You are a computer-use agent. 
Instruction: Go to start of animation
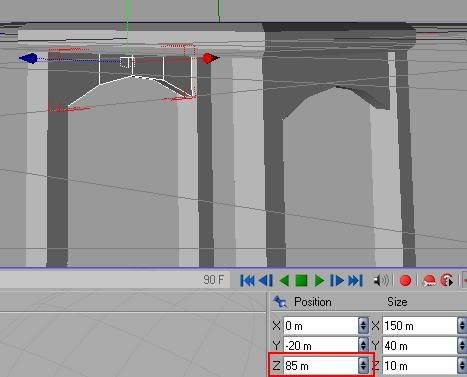247,281
